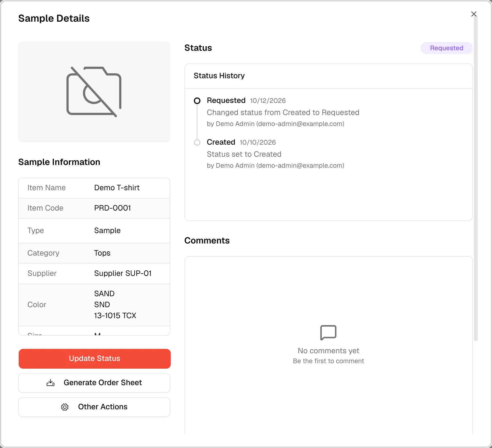Click the Pantone code '13-1015 TCX'

tap(115, 316)
